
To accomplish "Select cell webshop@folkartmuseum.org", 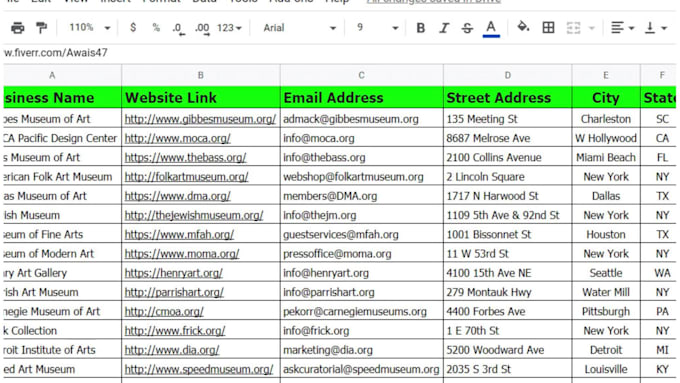I will tap(362, 177).
